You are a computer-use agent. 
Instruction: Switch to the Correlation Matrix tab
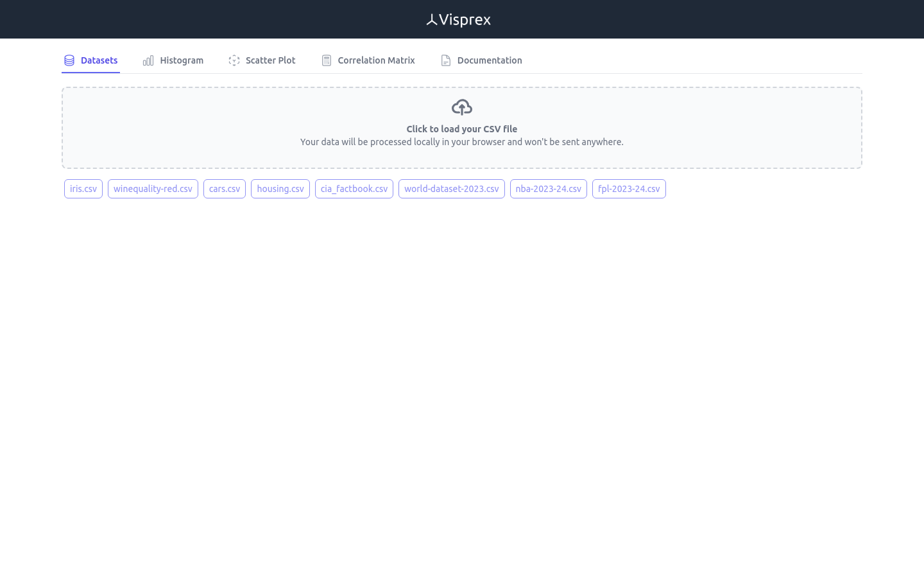(x=376, y=60)
